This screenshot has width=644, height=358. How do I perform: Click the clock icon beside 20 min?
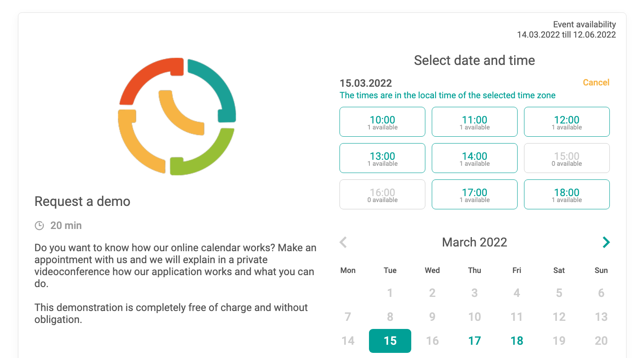[x=39, y=226]
